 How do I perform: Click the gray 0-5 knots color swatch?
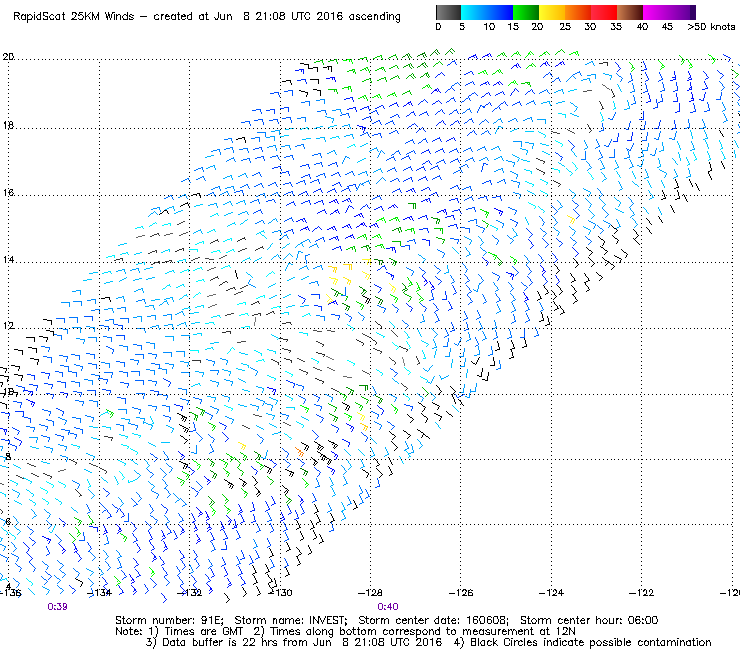[x=448, y=12]
